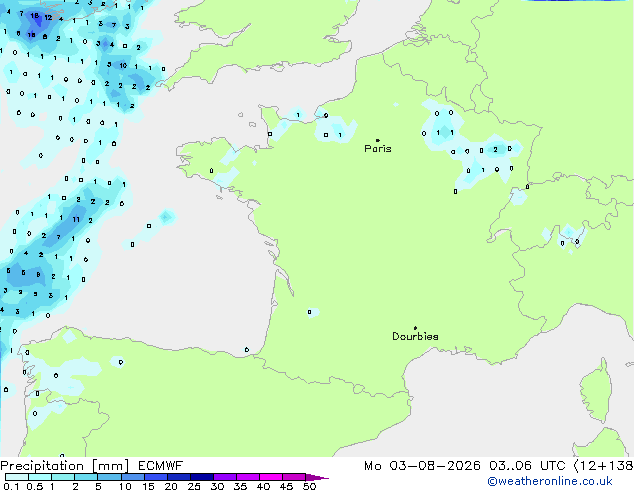Click the 2 mm value east of Paris

click(x=495, y=150)
